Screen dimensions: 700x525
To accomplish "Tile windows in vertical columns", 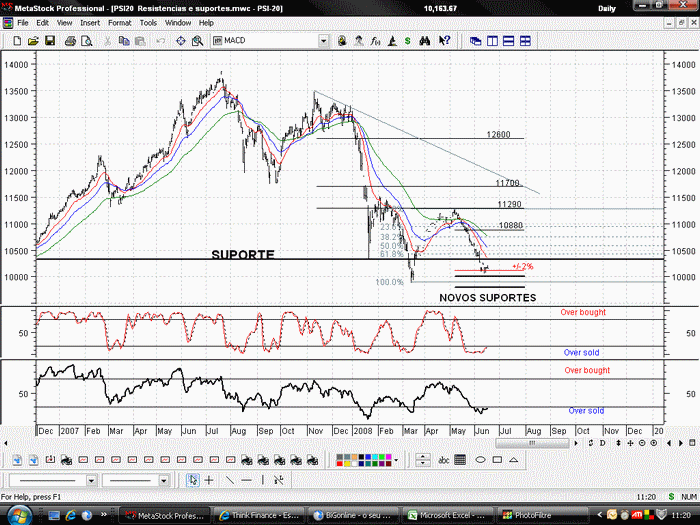I will (492, 41).
